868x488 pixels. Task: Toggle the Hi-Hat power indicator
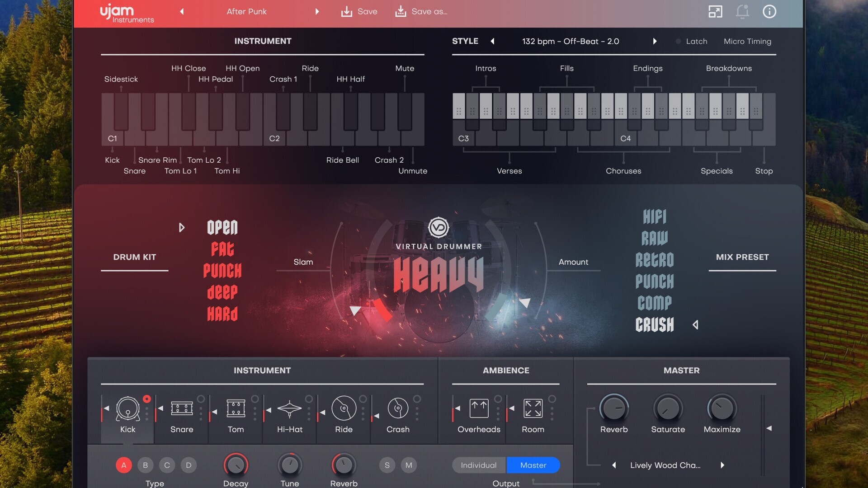tap(309, 399)
